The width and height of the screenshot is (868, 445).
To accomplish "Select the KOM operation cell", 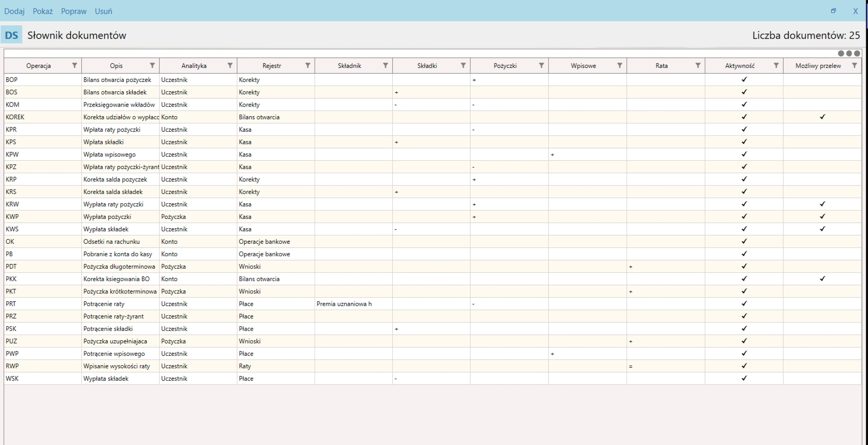I will click(x=42, y=105).
